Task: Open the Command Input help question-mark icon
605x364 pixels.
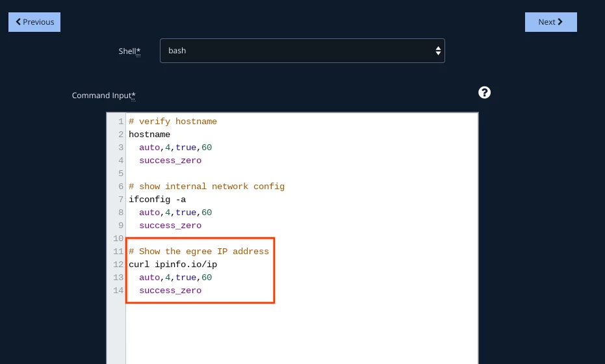Action: [x=484, y=93]
